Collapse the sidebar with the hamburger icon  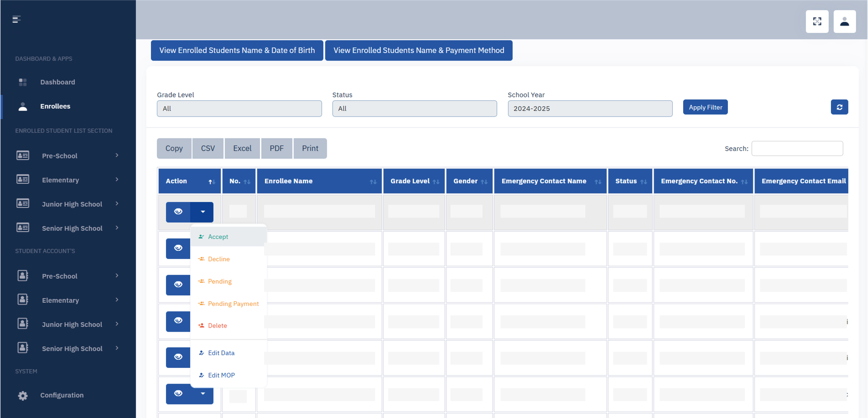[x=16, y=19]
